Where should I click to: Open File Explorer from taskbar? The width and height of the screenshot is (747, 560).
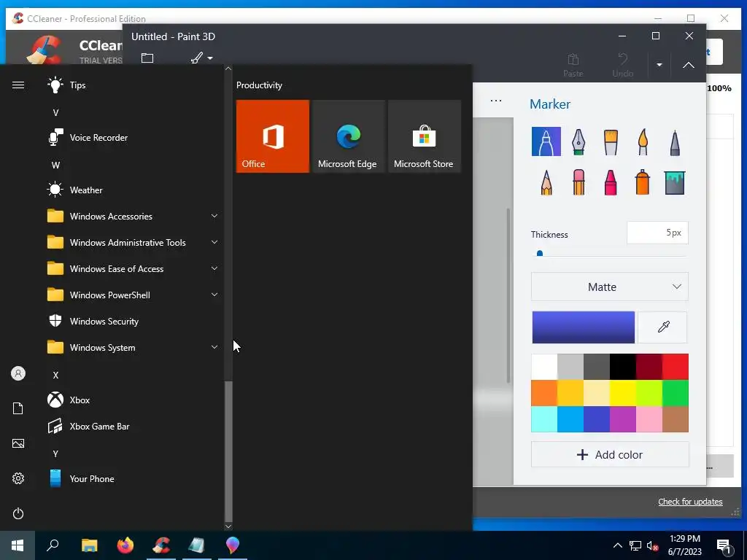pyautogui.click(x=89, y=545)
